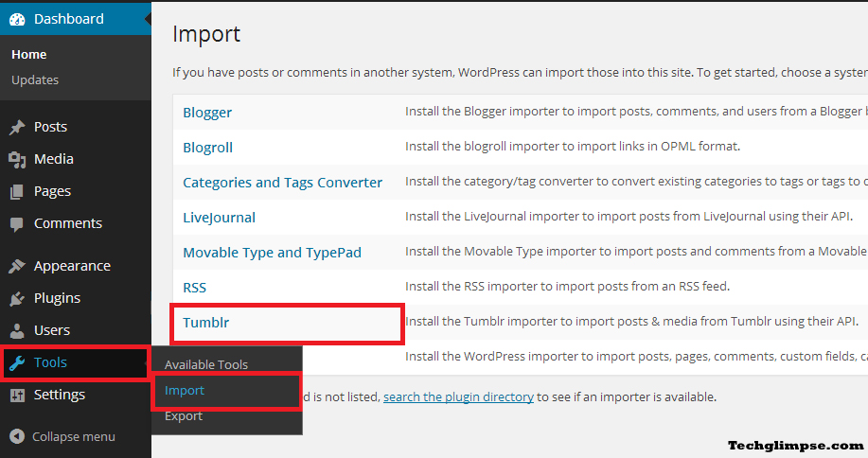Image resolution: width=868 pixels, height=458 pixels.
Task: Click the Comments speech bubble icon
Action: [17, 224]
